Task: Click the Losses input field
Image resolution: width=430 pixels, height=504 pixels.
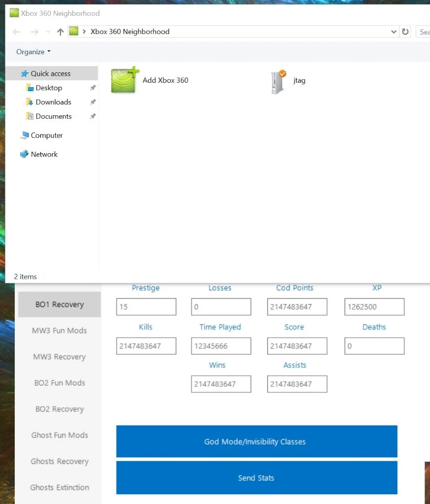Action: [221, 306]
